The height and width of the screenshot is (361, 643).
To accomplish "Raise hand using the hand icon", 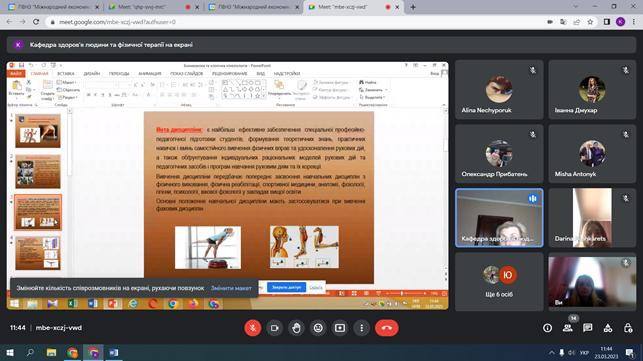I will point(296,328).
